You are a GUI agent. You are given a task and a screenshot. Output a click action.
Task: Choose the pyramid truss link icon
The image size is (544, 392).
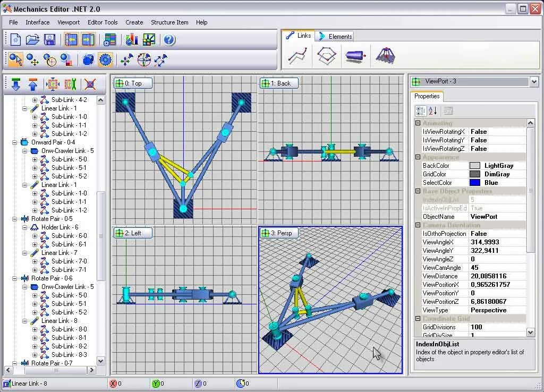pos(385,56)
